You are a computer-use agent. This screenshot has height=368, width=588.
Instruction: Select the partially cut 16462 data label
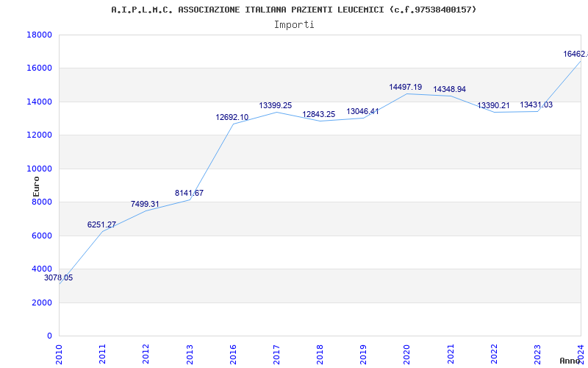[576, 54]
